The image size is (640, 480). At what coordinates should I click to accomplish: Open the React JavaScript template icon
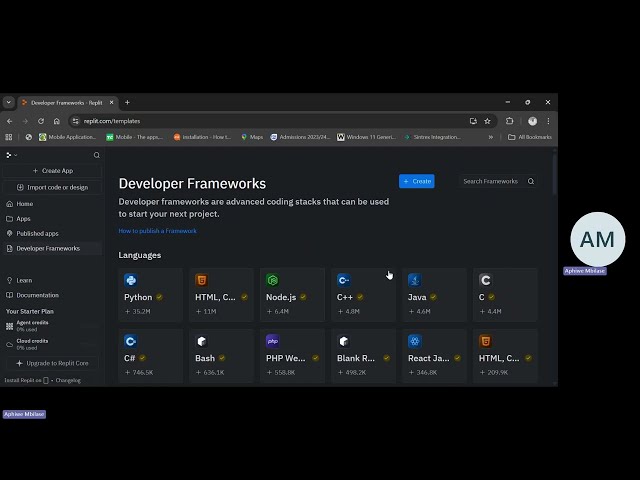(x=414, y=341)
